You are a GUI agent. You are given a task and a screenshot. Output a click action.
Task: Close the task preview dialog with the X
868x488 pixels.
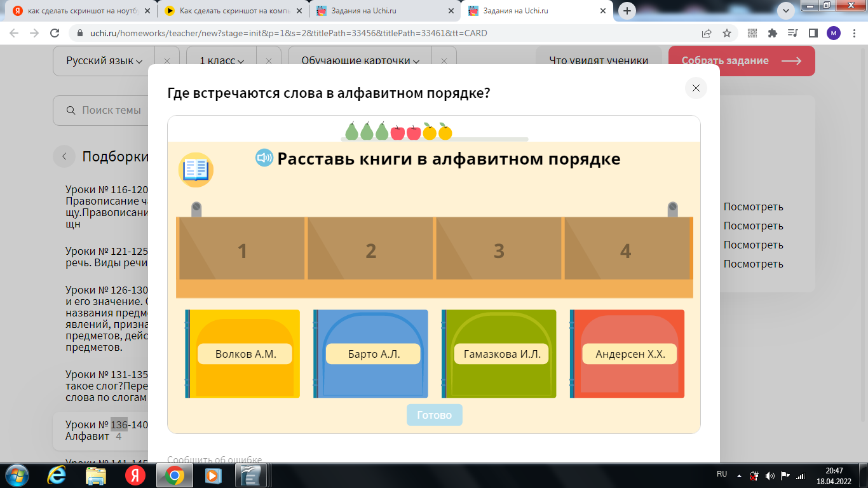(696, 88)
